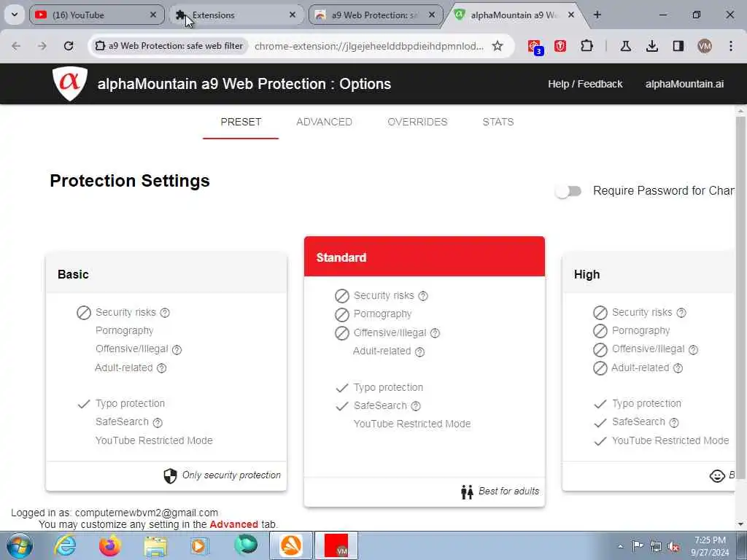This screenshot has width=747, height=560.
Task: Open help for High SafeSearch
Action: pos(674,422)
